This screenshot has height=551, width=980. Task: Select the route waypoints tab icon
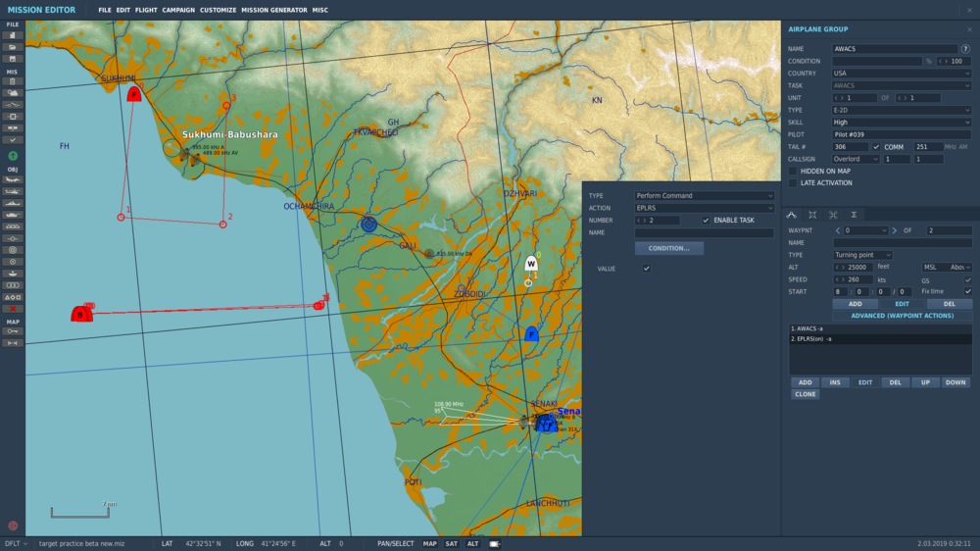[x=792, y=215]
